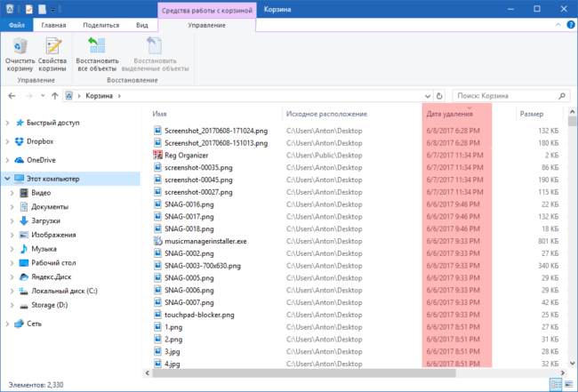Open Локальный диск (C:) in sidebar
Viewport: 578px width, 392px height.
click(64, 291)
